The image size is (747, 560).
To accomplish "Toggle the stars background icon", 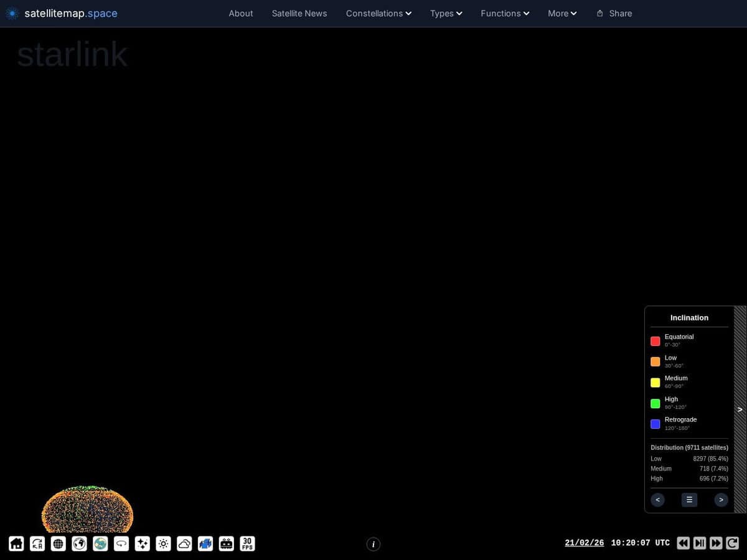I will click(143, 544).
